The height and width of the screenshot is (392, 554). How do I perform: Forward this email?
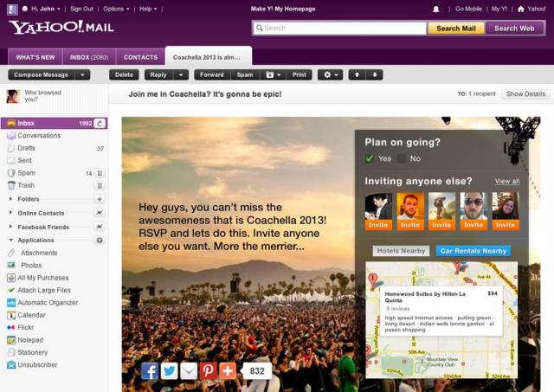click(212, 75)
